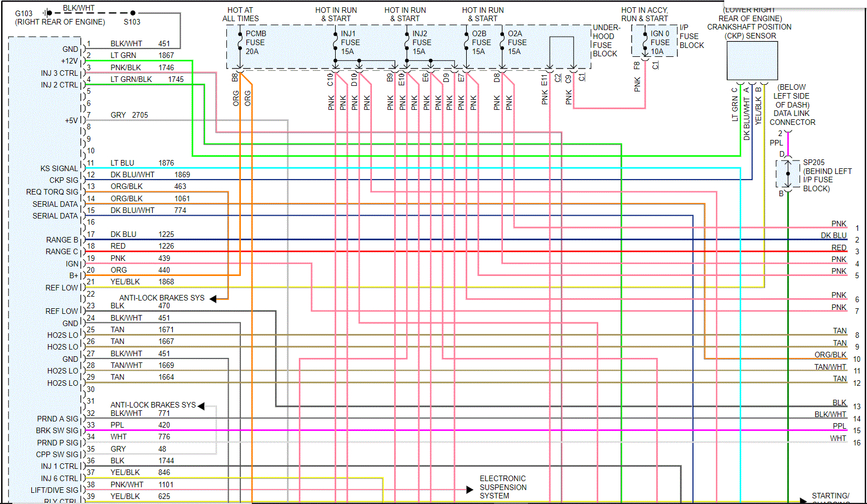The height and width of the screenshot is (504, 867).
Task: Select the BLK 1744 wire label
Action: click(x=142, y=461)
